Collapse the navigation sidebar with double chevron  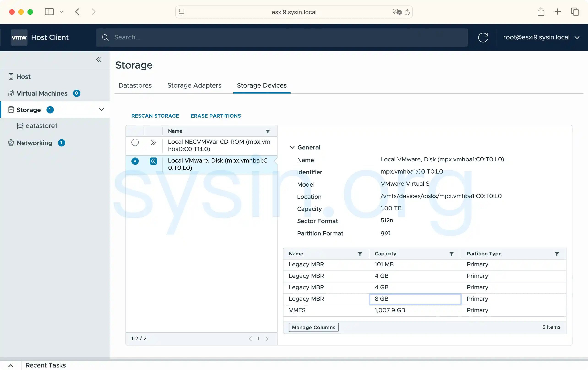[99, 60]
